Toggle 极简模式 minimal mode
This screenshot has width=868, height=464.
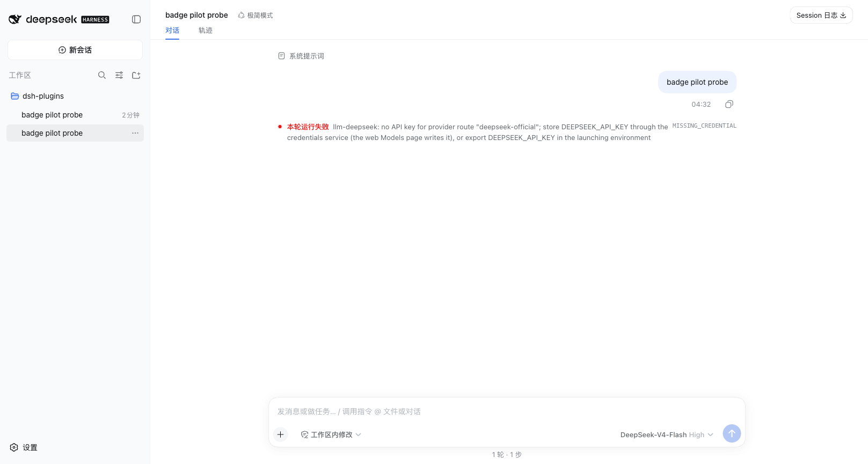coord(256,16)
